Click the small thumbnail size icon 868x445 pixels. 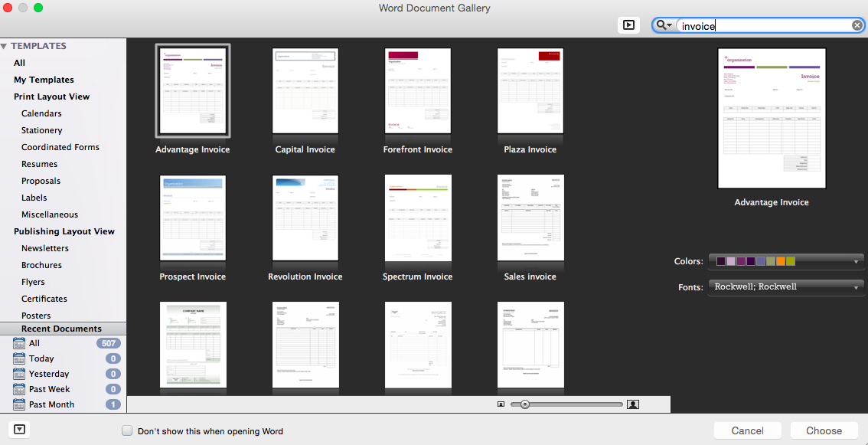(x=501, y=404)
